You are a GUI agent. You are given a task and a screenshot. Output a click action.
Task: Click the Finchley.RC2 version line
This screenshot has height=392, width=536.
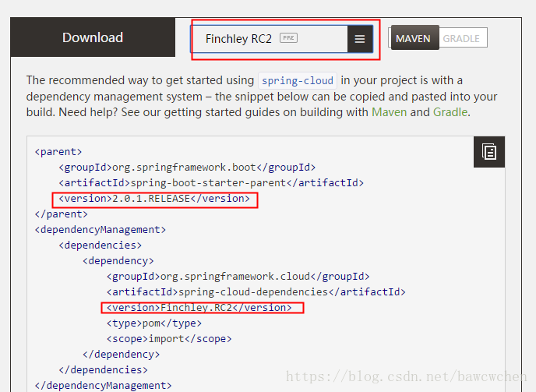click(x=199, y=308)
